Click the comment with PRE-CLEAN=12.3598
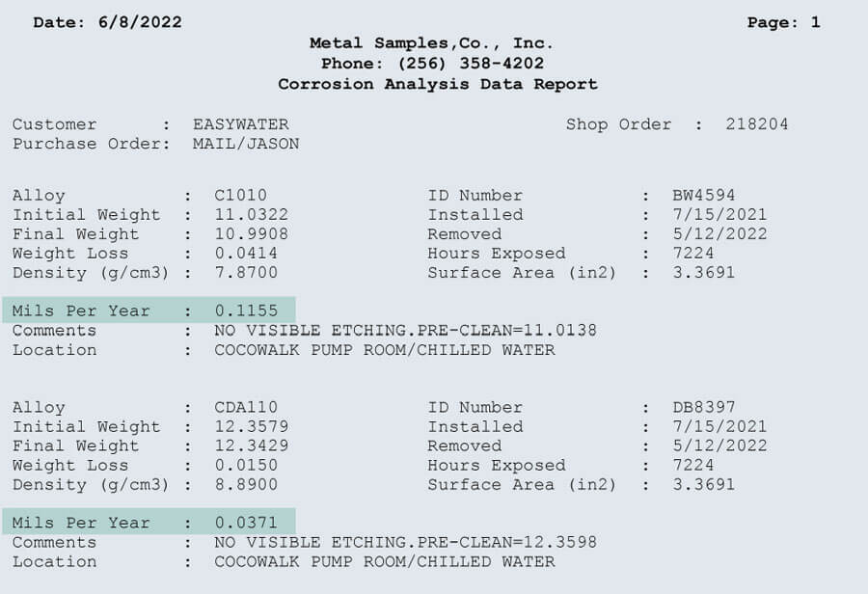This screenshot has height=594, width=868. coord(406,543)
